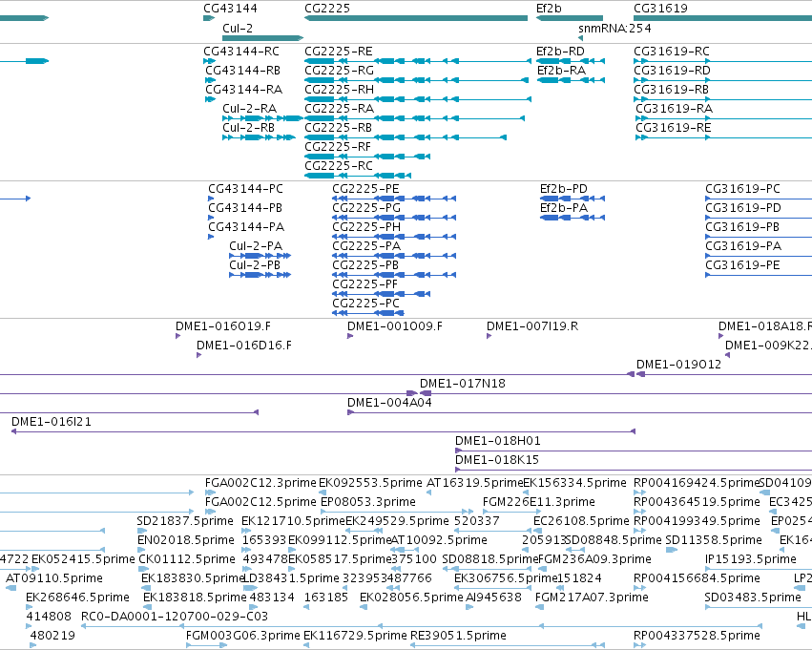
Task: Select protein Cul-2-PB label
Action: coord(255,265)
